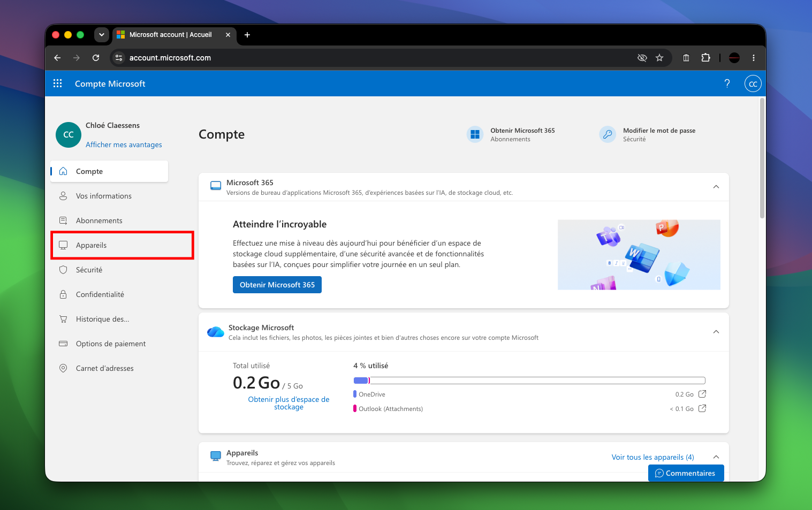Click the blue Obtenir Microsoft 365 button
812x510 pixels.
(277, 285)
